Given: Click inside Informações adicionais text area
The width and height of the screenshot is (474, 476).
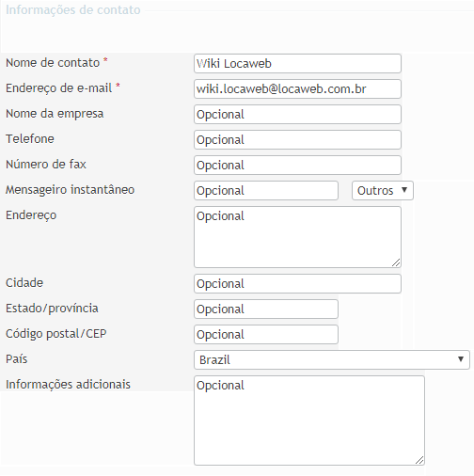Looking at the screenshot, I should [x=309, y=420].
